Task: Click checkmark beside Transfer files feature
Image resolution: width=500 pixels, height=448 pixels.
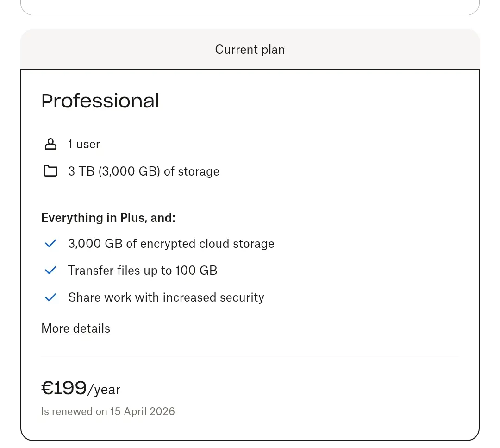Action: pyautogui.click(x=51, y=270)
